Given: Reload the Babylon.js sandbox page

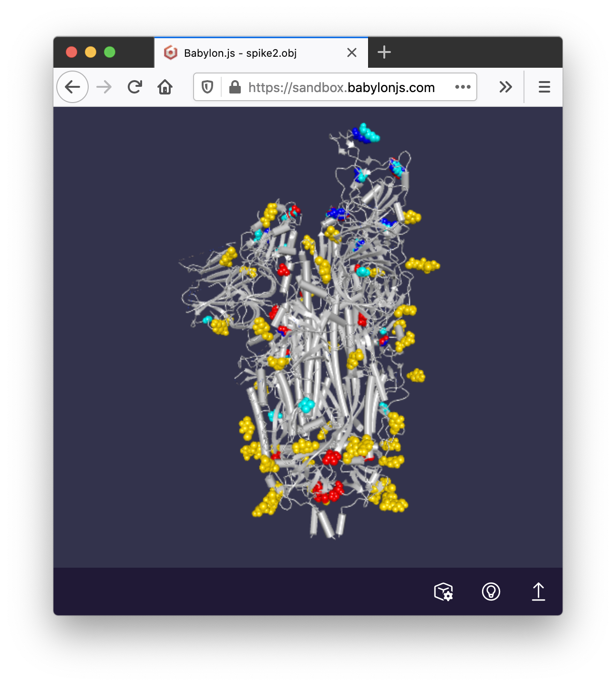Looking at the screenshot, I should click(x=135, y=87).
